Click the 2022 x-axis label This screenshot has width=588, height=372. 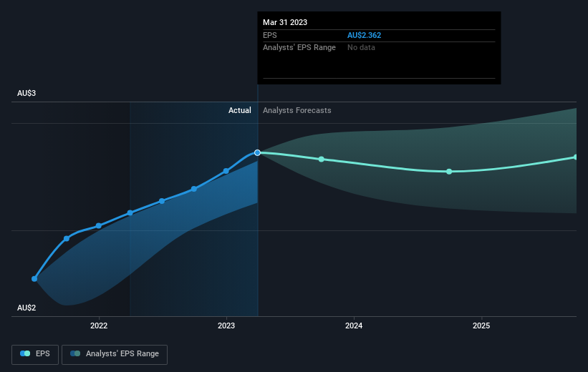tap(99, 325)
